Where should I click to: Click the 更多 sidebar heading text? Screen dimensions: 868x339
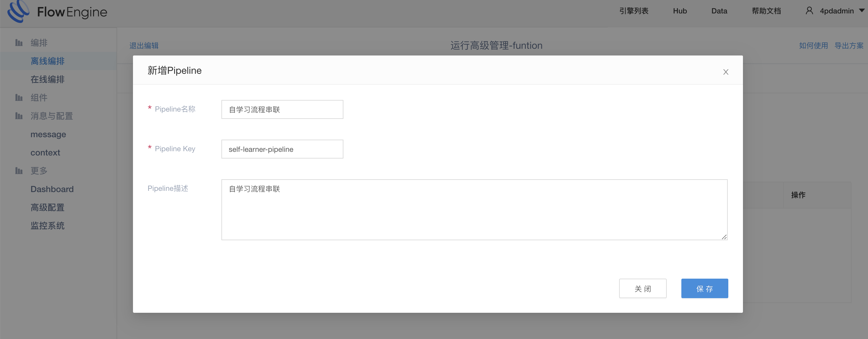pos(39,171)
